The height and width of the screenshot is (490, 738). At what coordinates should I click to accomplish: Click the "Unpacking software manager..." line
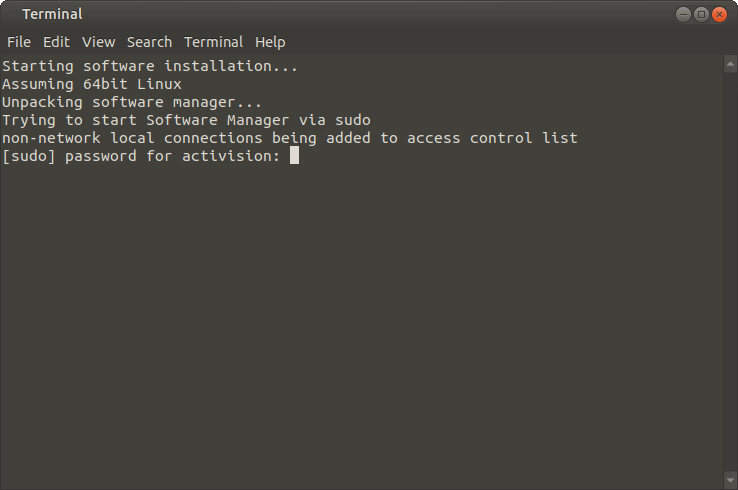coord(132,102)
